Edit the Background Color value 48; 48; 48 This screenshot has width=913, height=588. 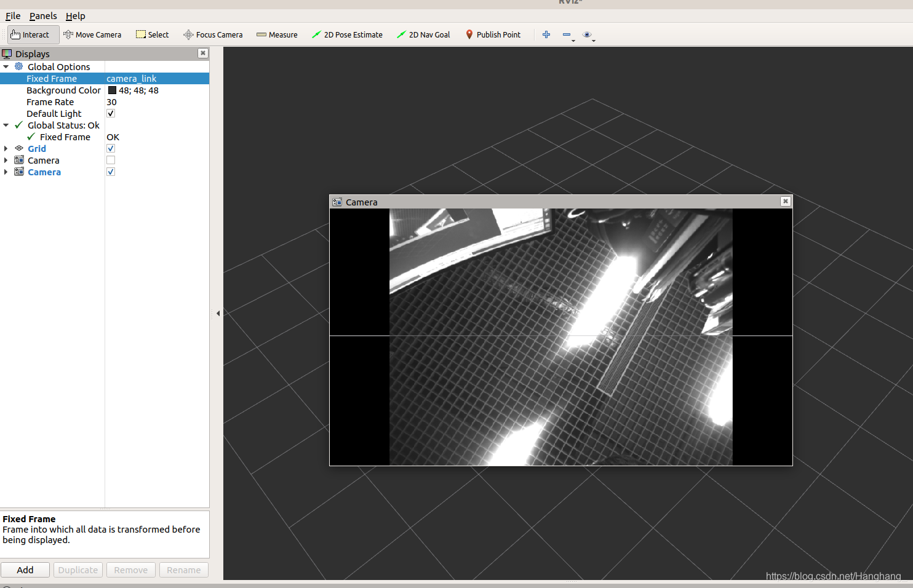click(138, 90)
